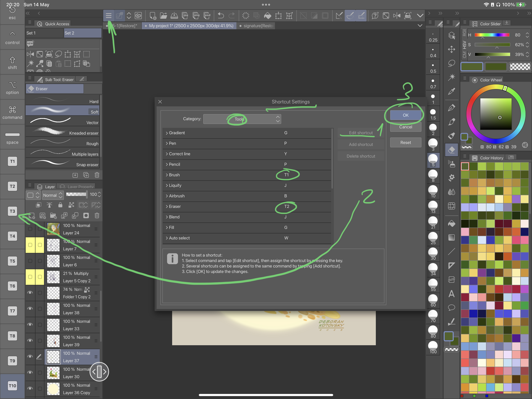Select the Eyedropper tool

(x=451, y=91)
